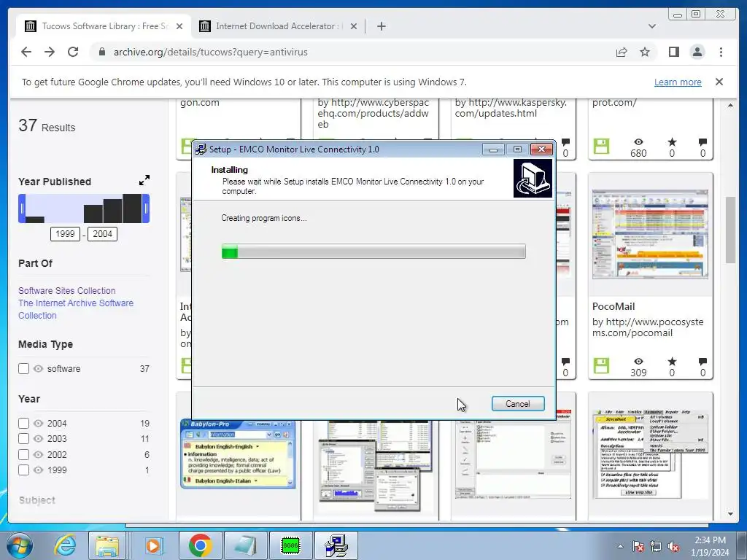The width and height of the screenshot is (747, 560).
Task: Click the 2004 end year field
Action: point(102,234)
